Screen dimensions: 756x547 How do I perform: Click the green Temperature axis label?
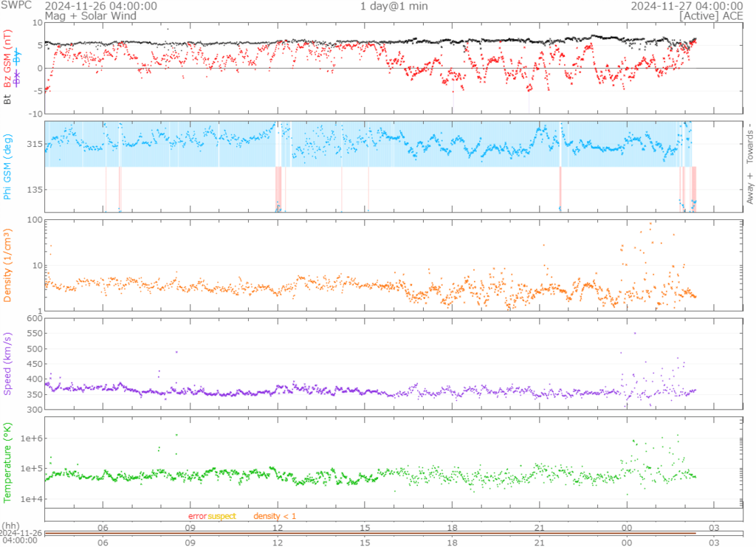tap(8, 461)
